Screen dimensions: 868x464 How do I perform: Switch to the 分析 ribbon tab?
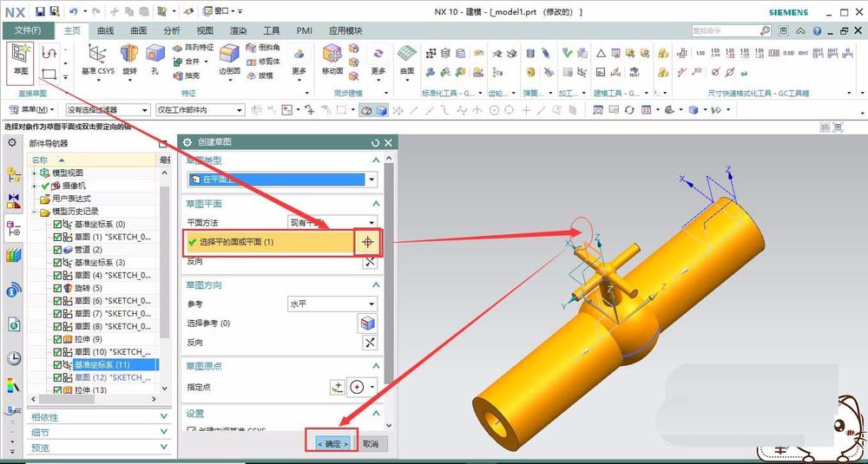click(x=172, y=31)
